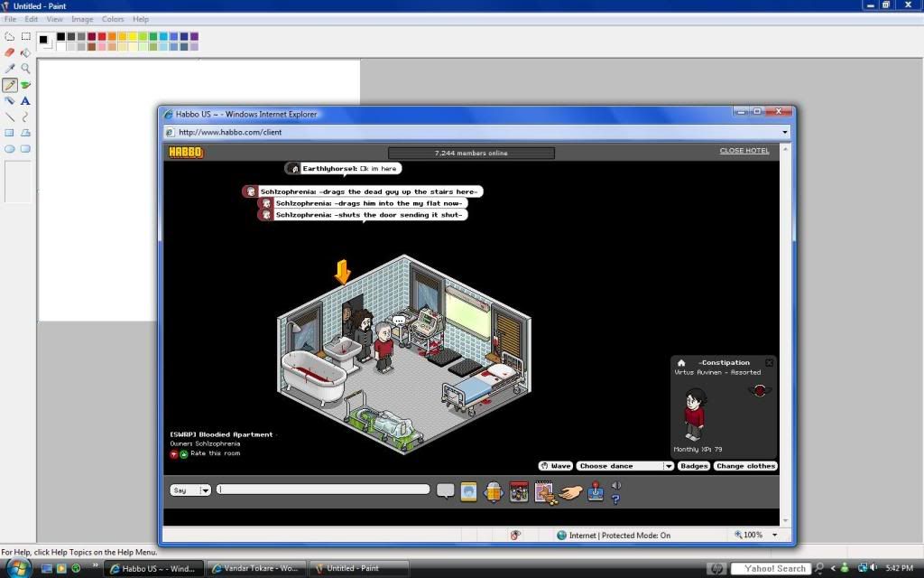Viewport: 924px width, 578px height.
Task: Open the Image menu in Paint
Action: coord(82,19)
